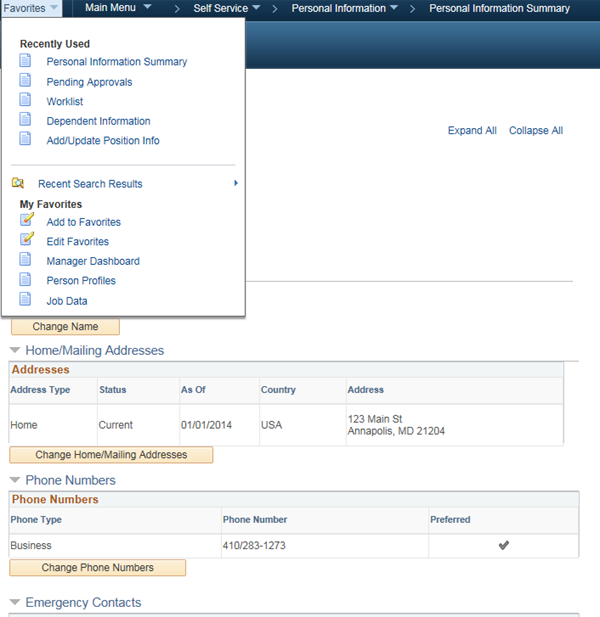Viewport: 600px width, 617px height.
Task: Click the Expand All link
Action: 472,130
